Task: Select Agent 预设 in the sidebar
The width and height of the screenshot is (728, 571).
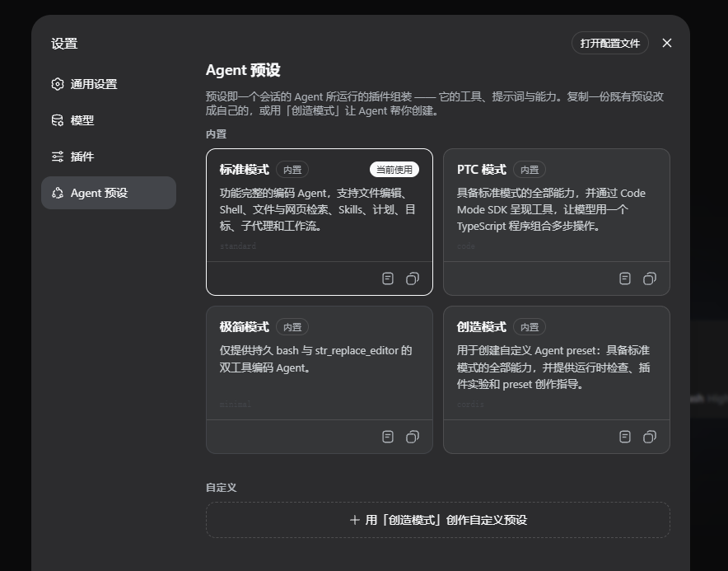Action: [x=109, y=193]
